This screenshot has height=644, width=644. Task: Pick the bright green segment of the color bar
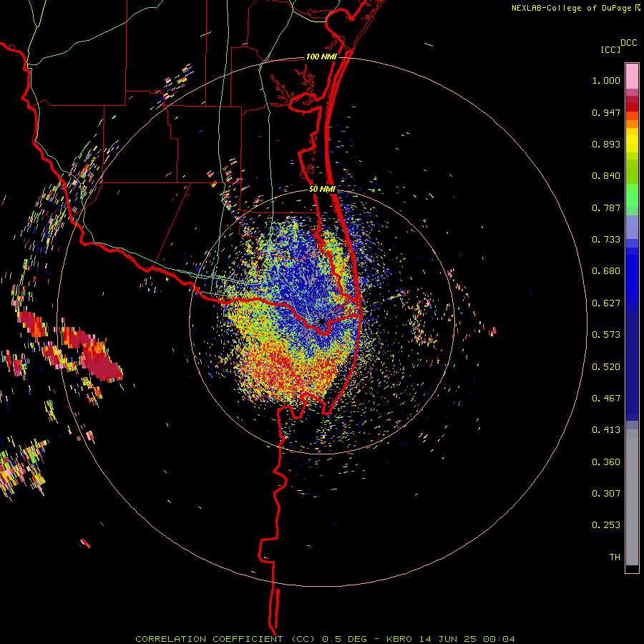(x=632, y=195)
